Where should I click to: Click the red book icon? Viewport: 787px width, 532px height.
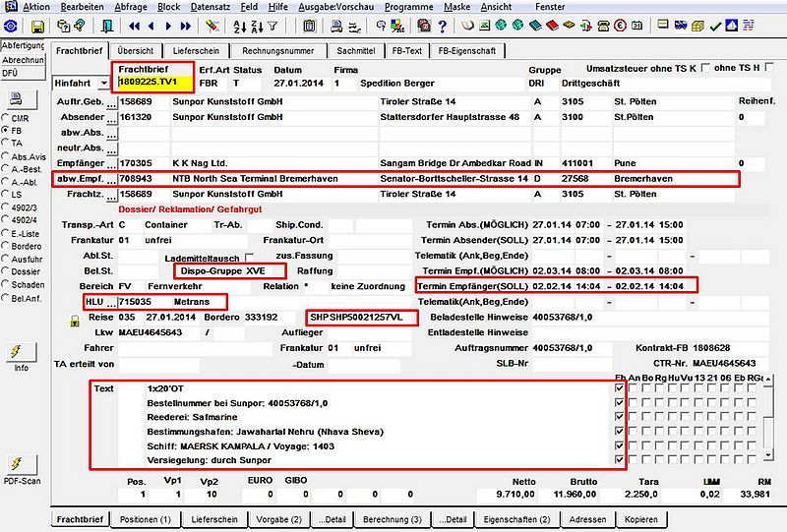click(x=552, y=26)
